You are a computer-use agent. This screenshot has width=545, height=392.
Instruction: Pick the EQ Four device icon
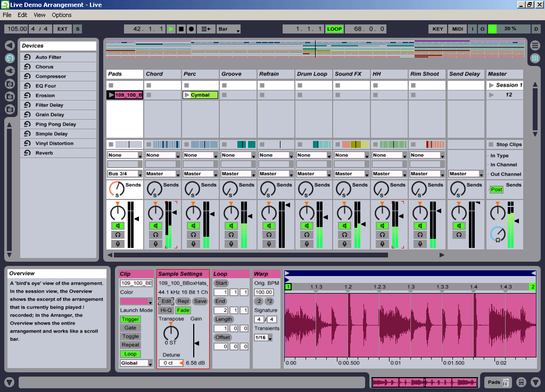pos(27,86)
